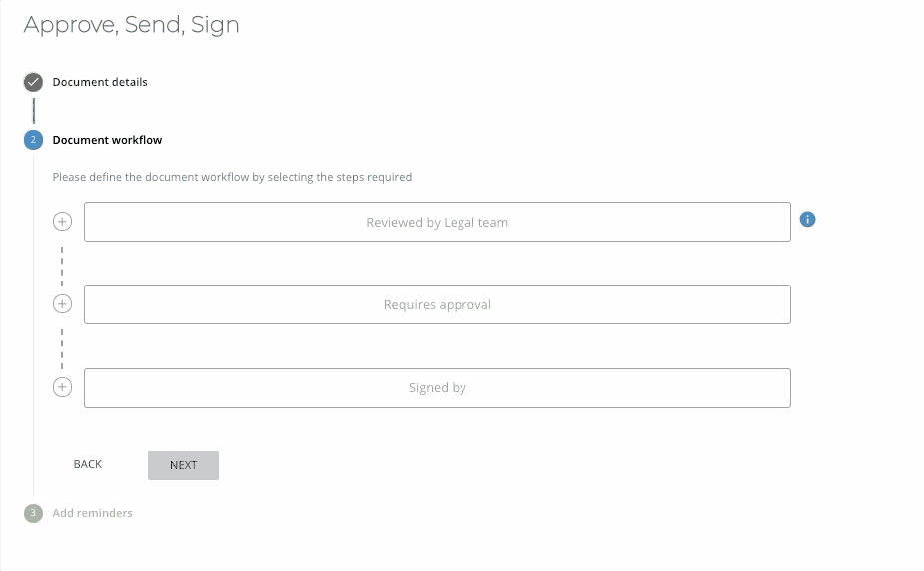Collapse the Document workflow step label
This screenshot has width=924, height=571.
pos(107,140)
